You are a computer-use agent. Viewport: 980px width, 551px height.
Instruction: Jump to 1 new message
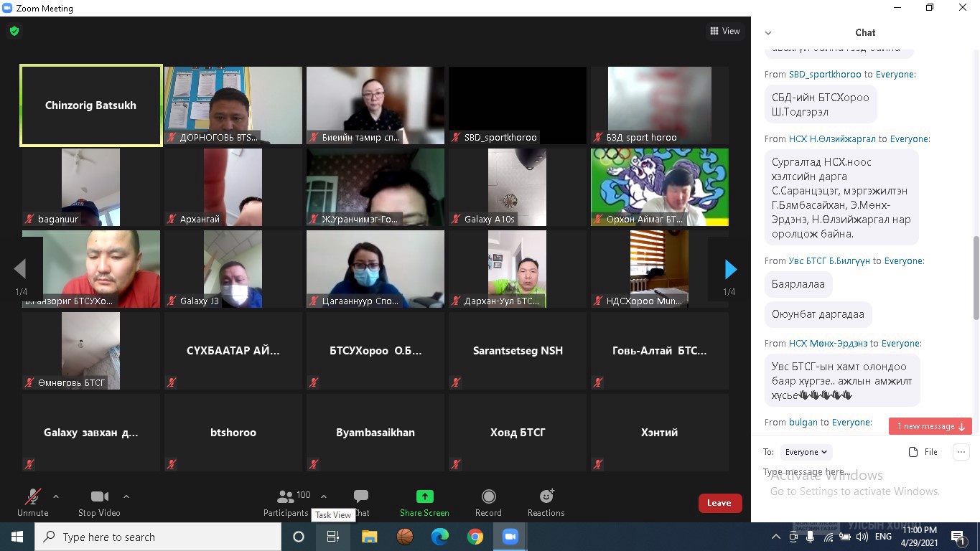[930, 426]
